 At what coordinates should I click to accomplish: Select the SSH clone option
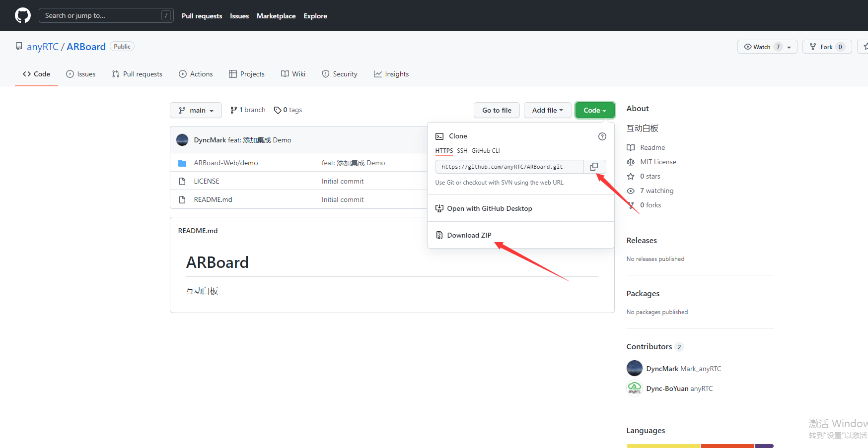tap(462, 151)
